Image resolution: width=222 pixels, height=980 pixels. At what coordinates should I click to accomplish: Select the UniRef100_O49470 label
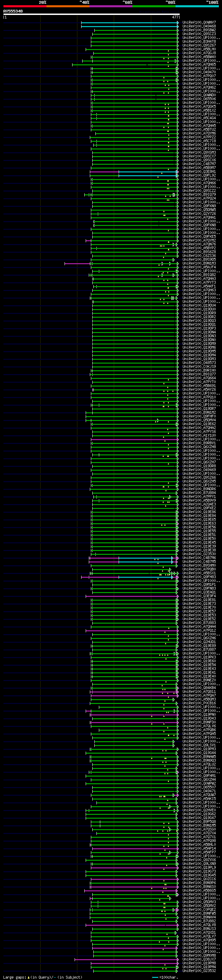coord(199,72)
